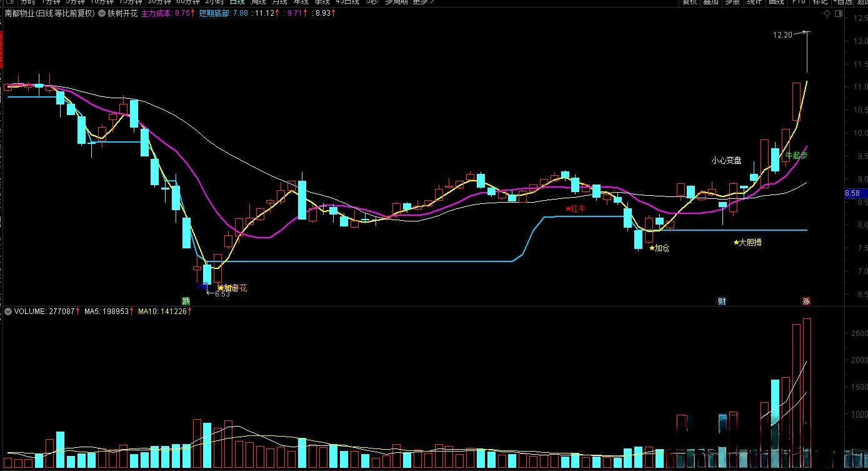
Task: Select the 30分钟 period tab
Action: point(161,2)
